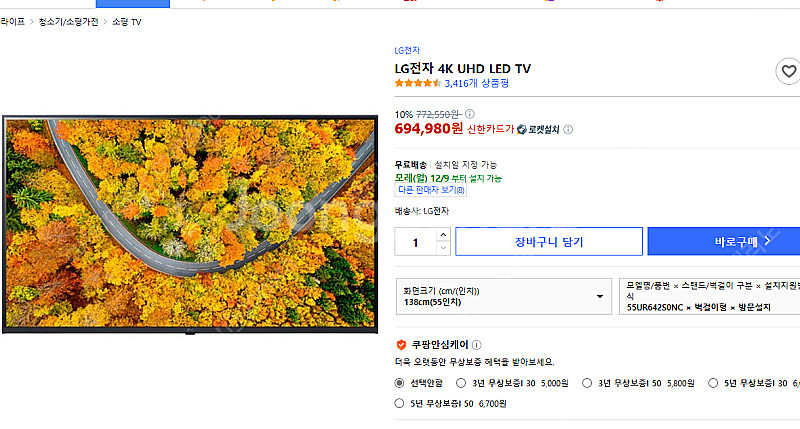Open the 3,416개 상품평 reviews link
Image resolution: width=800 pixels, height=429 pixels.
(x=477, y=83)
